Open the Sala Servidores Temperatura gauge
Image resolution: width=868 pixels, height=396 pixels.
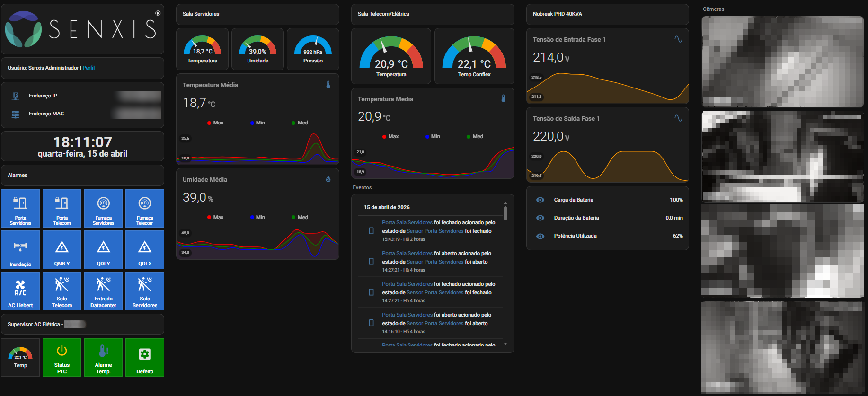202,49
